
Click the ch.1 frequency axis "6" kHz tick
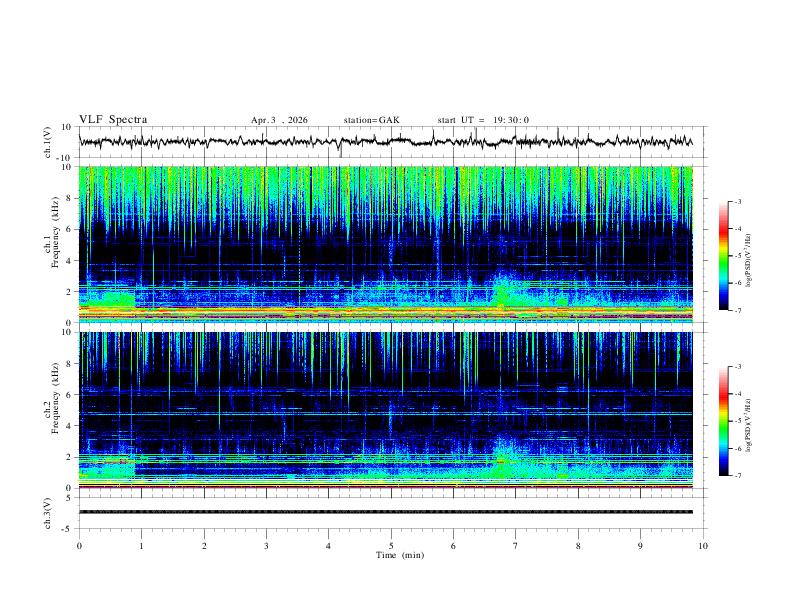69,229
